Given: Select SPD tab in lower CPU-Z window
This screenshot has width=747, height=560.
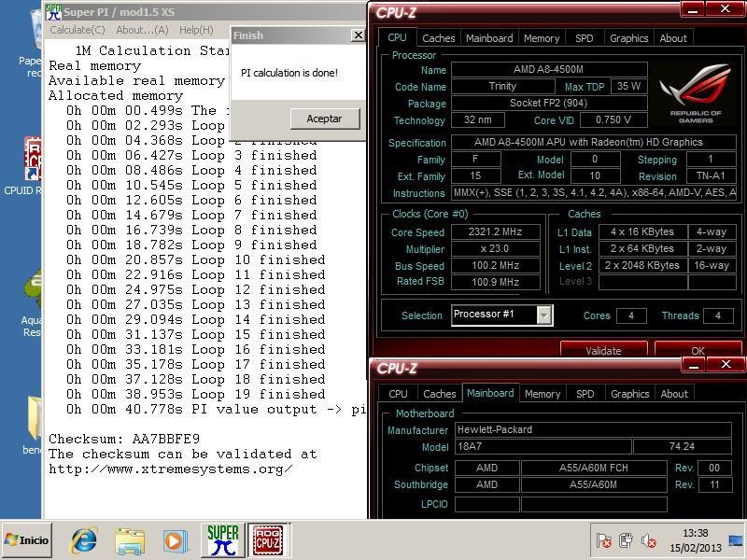Looking at the screenshot, I should (x=585, y=394).
